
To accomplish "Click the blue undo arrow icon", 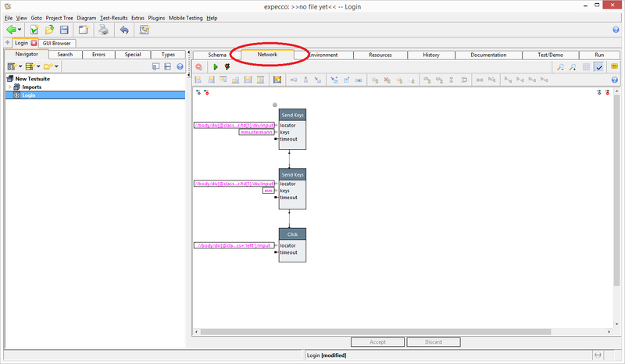I will coord(123,30).
